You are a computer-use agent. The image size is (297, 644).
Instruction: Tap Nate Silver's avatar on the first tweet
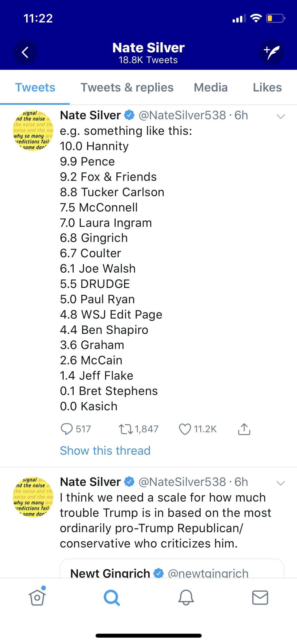coord(33,131)
